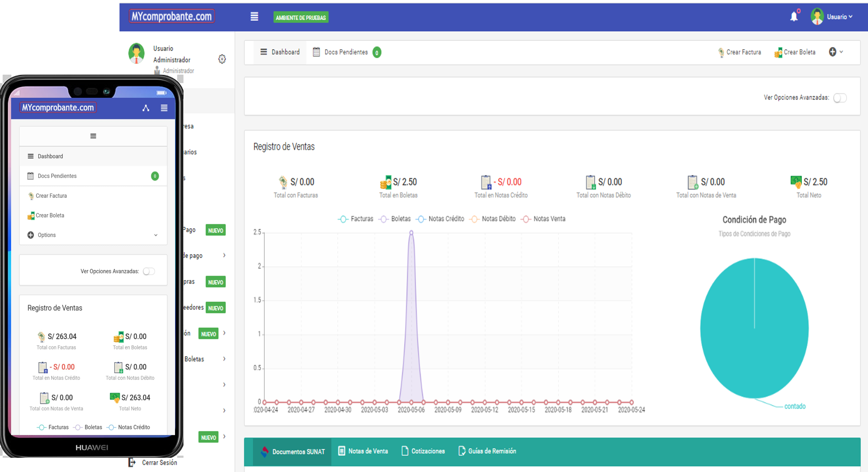Screen dimensions: 868x472
Task: Click Cerrar Sesión in the sidebar
Action: click(159, 463)
